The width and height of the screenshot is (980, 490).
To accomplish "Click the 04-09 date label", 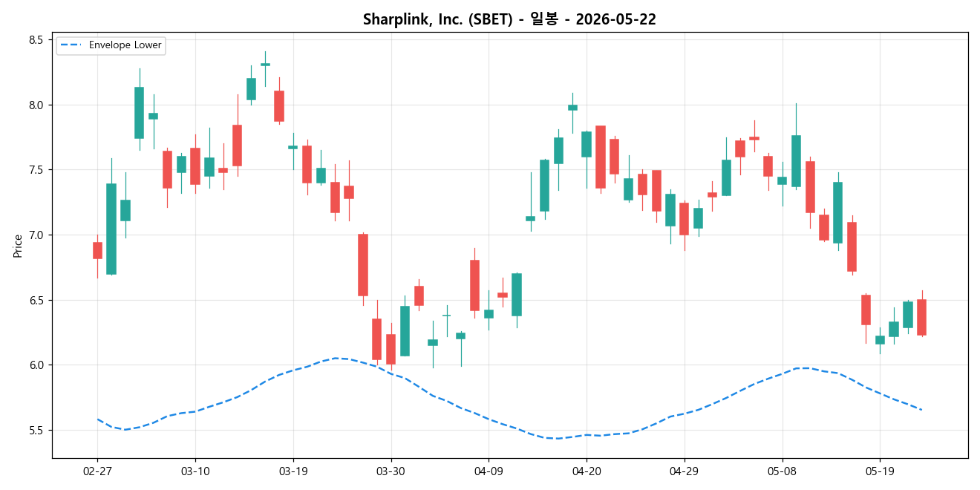I will pyautogui.click(x=489, y=471).
